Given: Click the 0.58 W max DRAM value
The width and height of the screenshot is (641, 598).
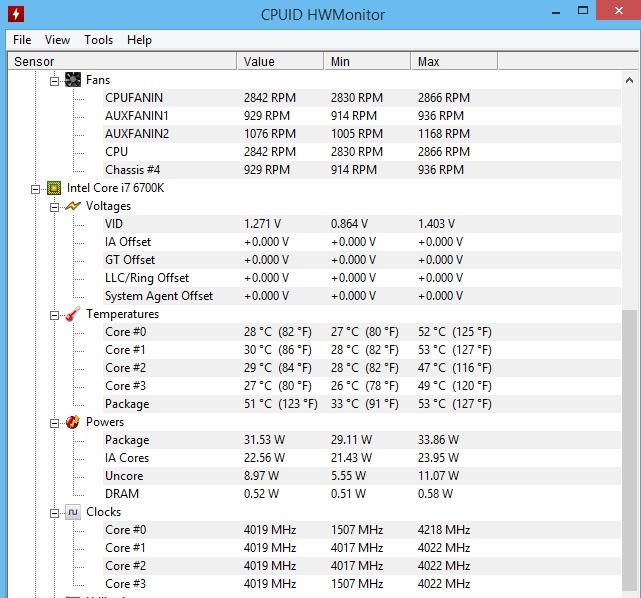Looking at the screenshot, I should click(x=435, y=494).
